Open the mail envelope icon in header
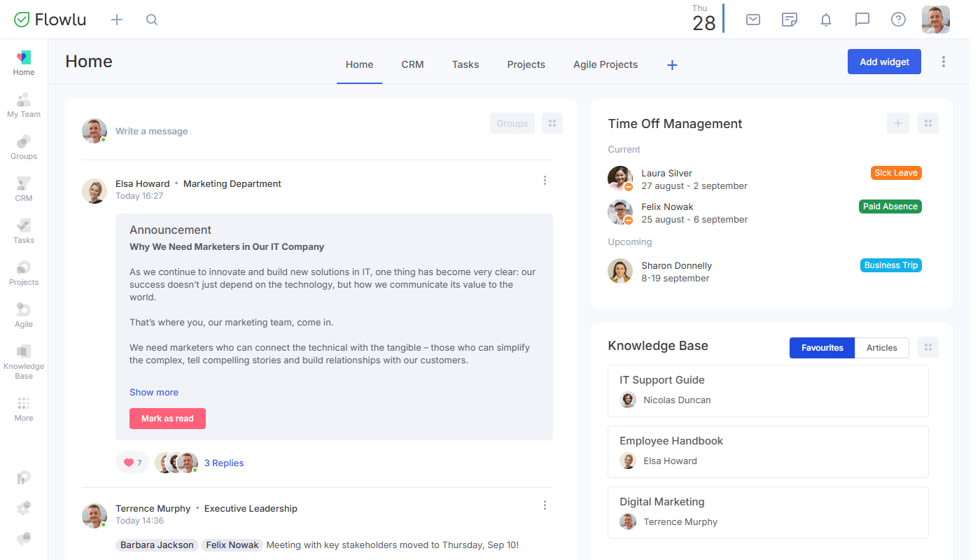980x560 pixels. [x=753, y=20]
